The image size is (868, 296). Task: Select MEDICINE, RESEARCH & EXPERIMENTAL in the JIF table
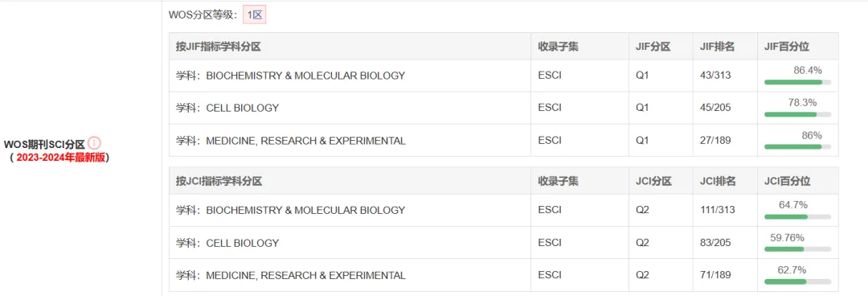305,141
